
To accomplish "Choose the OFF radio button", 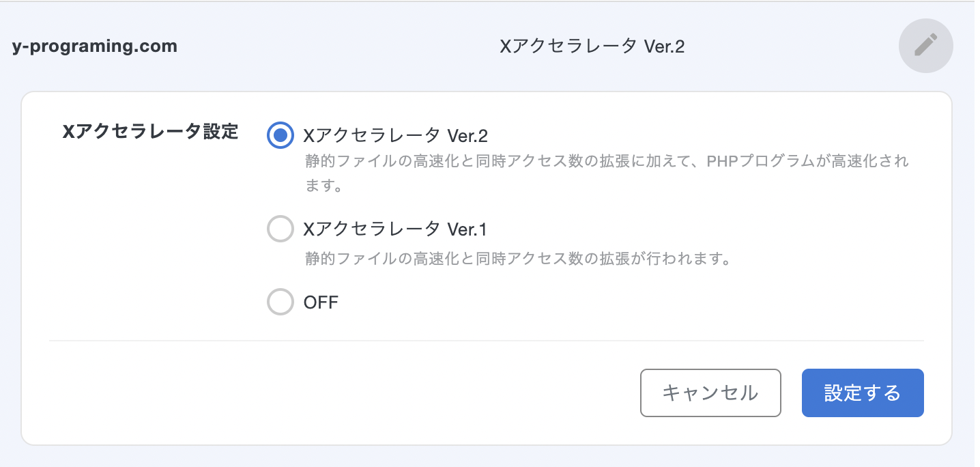I will coord(280,302).
